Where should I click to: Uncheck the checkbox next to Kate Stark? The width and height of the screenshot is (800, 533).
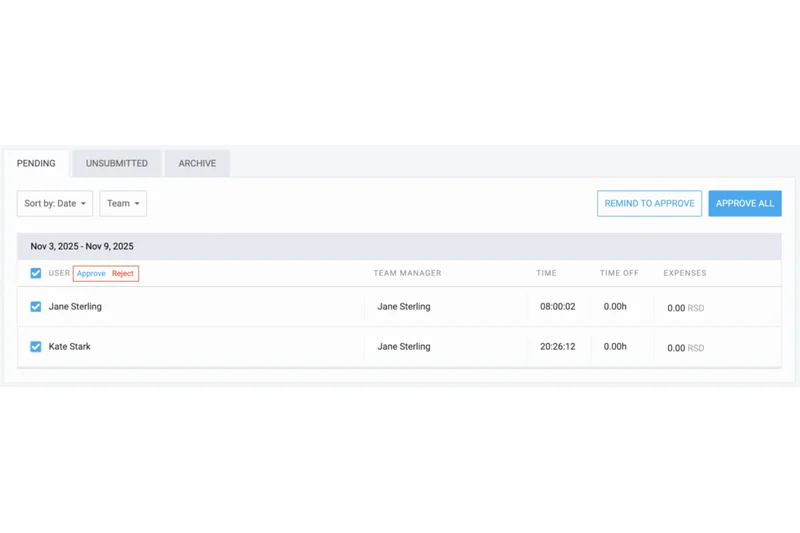[x=36, y=347]
